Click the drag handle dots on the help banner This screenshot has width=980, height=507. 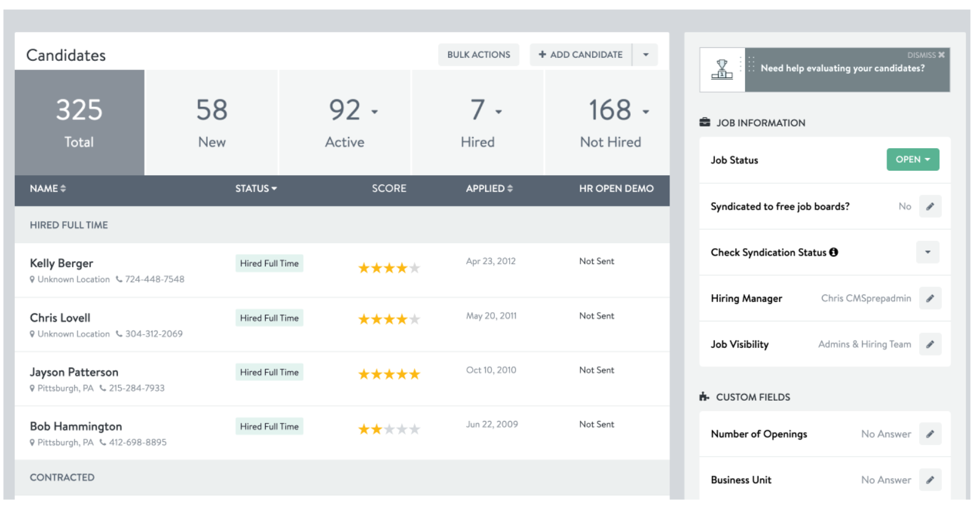point(751,64)
